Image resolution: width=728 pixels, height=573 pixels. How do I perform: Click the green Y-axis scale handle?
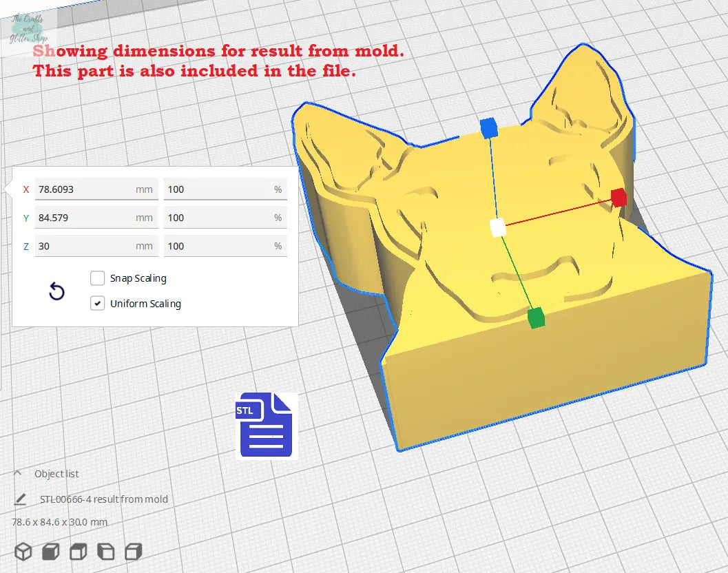(x=536, y=318)
